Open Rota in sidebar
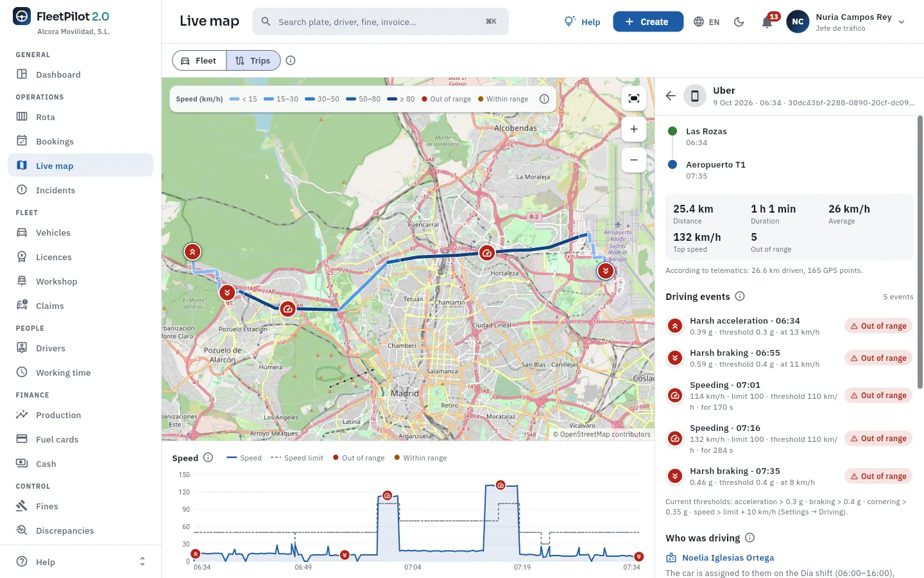The image size is (924, 578). [81, 117]
